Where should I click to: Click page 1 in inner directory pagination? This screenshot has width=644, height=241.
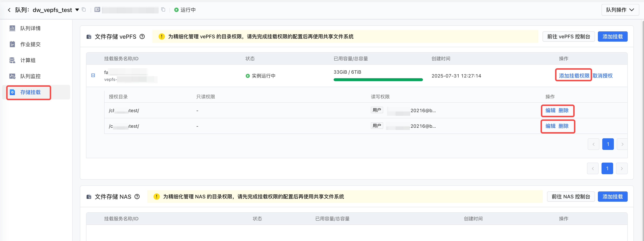[608, 144]
